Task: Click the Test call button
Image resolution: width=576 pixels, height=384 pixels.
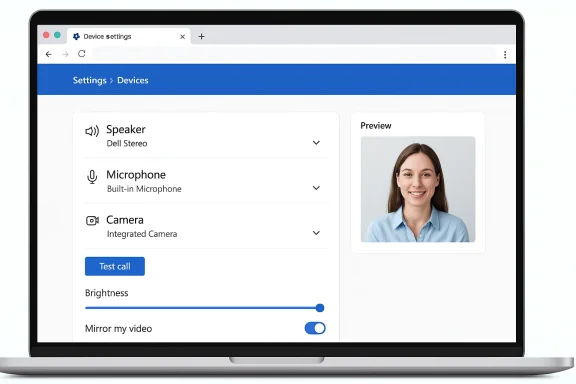Action: click(115, 266)
